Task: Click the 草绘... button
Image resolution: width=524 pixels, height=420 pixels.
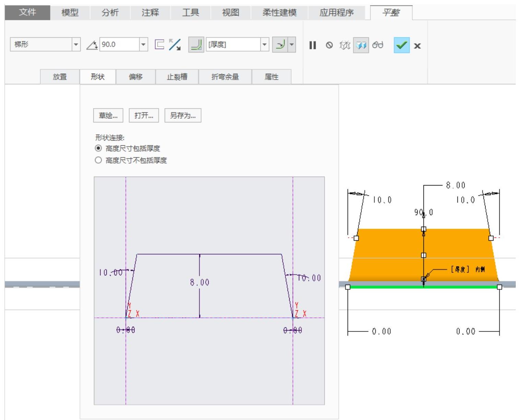Action: click(108, 116)
